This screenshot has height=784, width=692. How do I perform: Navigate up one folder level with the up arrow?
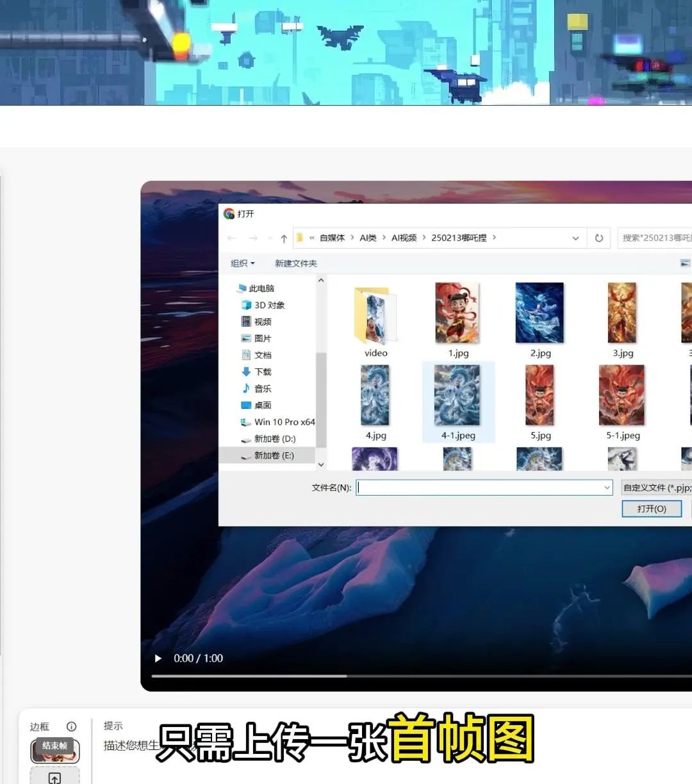283,238
